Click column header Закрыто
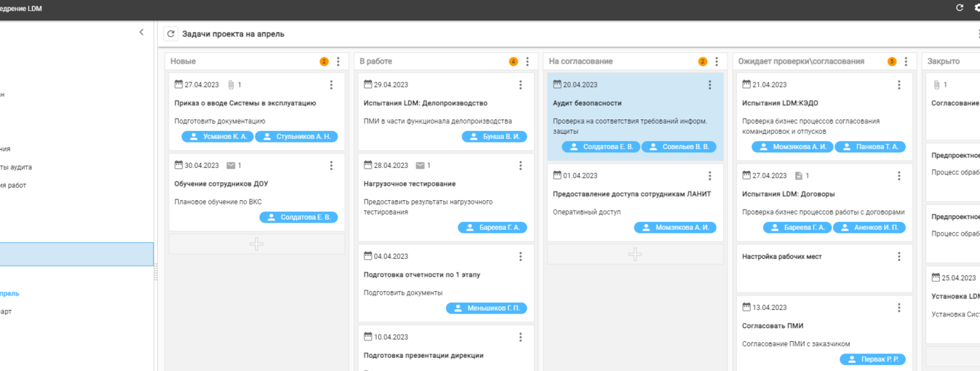The width and height of the screenshot is (980, 371). (x=944, y=62)
